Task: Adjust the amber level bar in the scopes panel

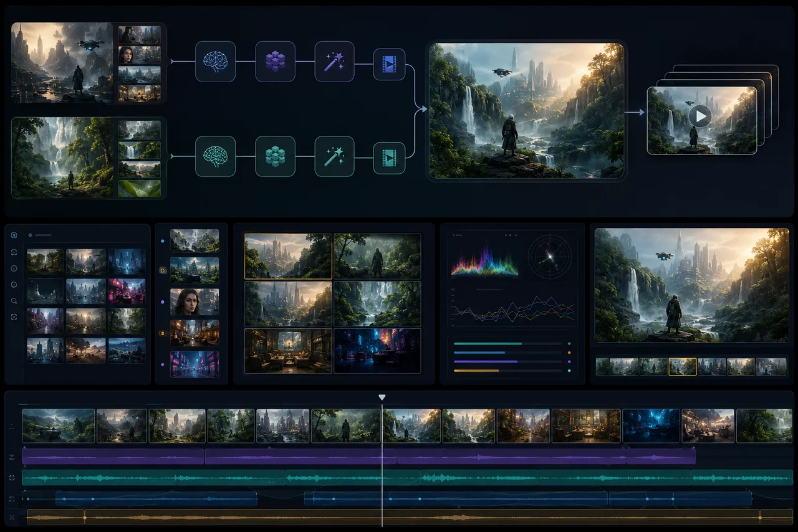Action: 507,371
